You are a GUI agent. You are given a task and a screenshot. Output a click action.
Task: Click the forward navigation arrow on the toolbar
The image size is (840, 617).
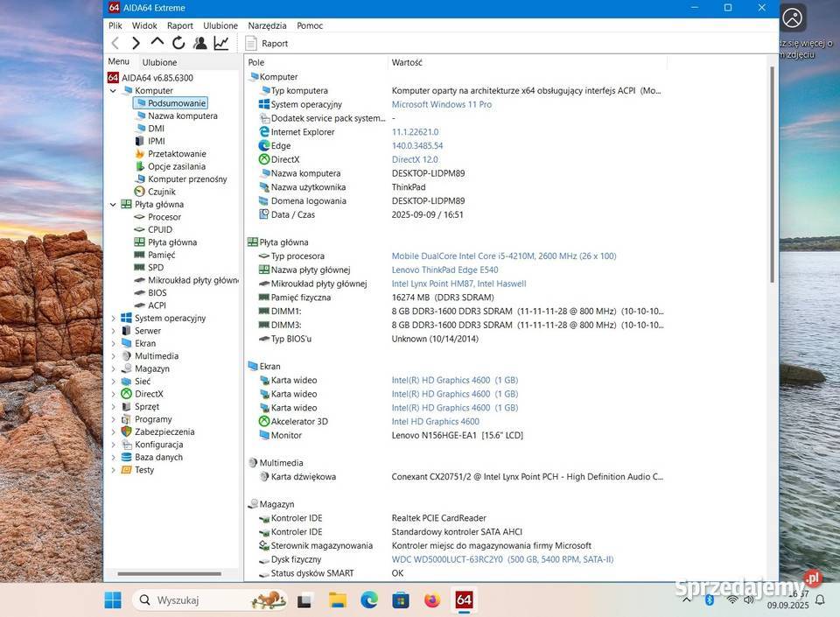coord(136,42)
